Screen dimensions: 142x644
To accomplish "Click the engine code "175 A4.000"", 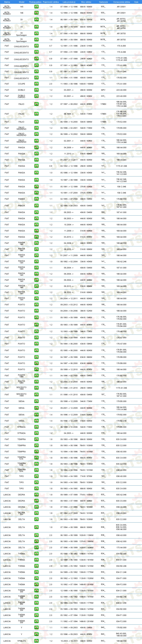I will coord(121,548).
